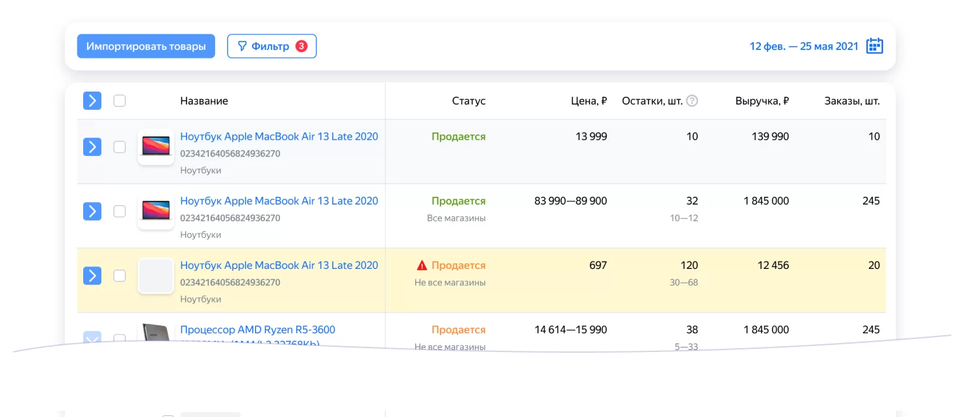Click the Импортировать товары button

146,46
